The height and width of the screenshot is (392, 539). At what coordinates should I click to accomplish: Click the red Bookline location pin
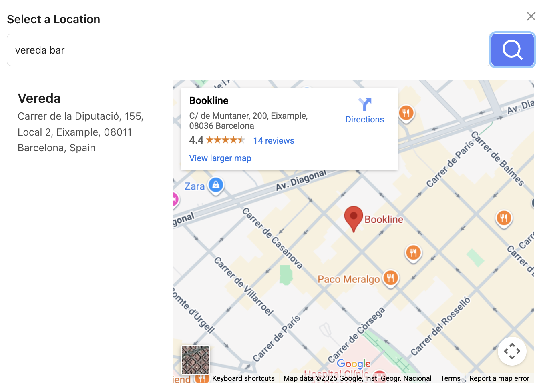(x=353, y=216)
